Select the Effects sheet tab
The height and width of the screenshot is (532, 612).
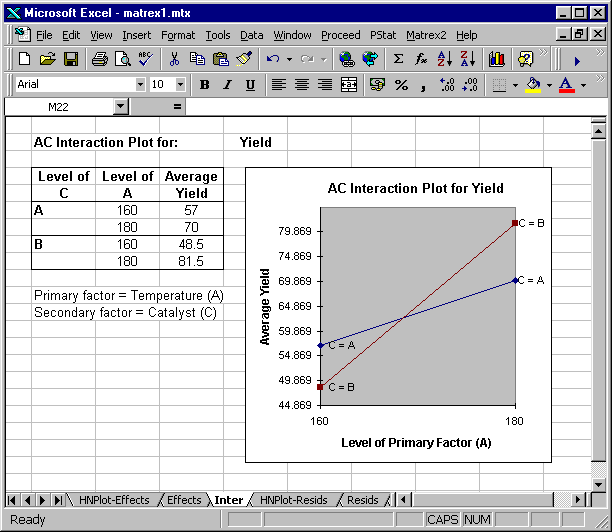[183, 500]
